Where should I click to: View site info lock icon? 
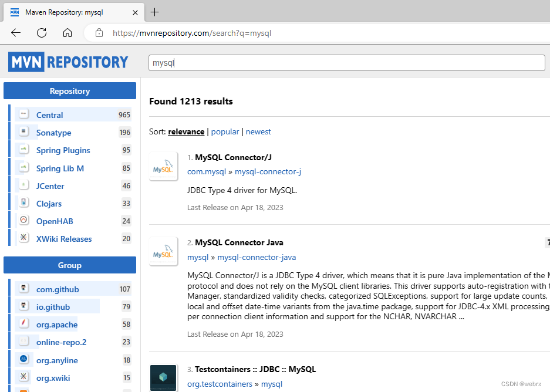99,33
